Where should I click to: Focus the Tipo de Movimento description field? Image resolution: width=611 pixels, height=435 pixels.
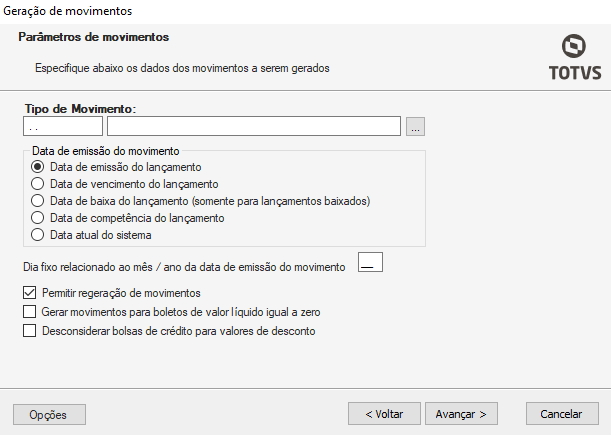click(254, 126)
